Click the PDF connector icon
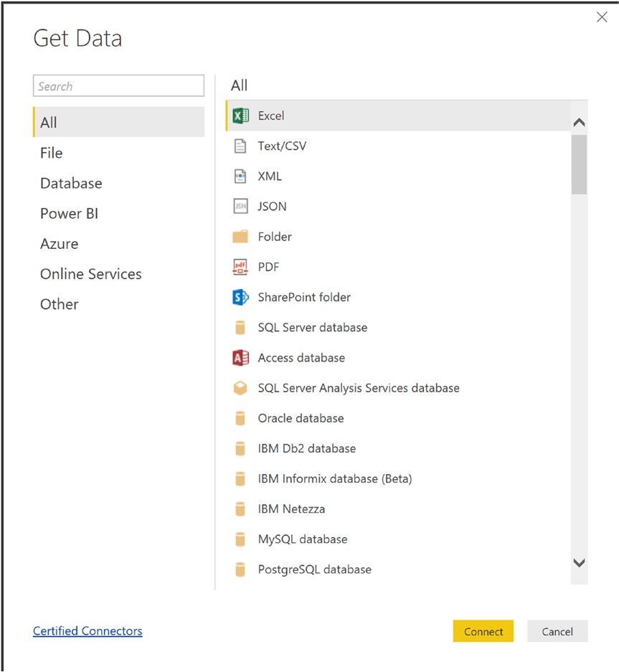This screenshot has height=672, width=619. 240,267
